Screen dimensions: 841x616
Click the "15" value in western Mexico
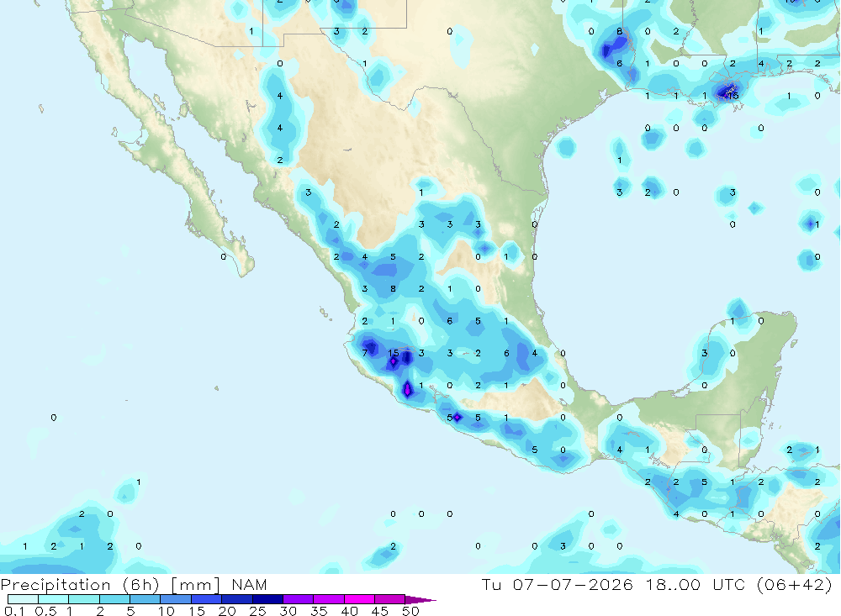click(x=393, y=353)
